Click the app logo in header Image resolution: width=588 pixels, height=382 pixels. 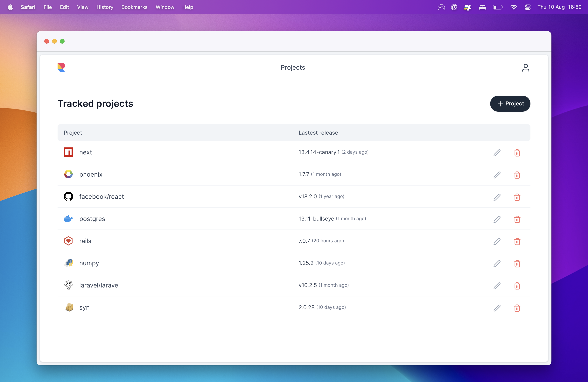(x=61, y=67)
